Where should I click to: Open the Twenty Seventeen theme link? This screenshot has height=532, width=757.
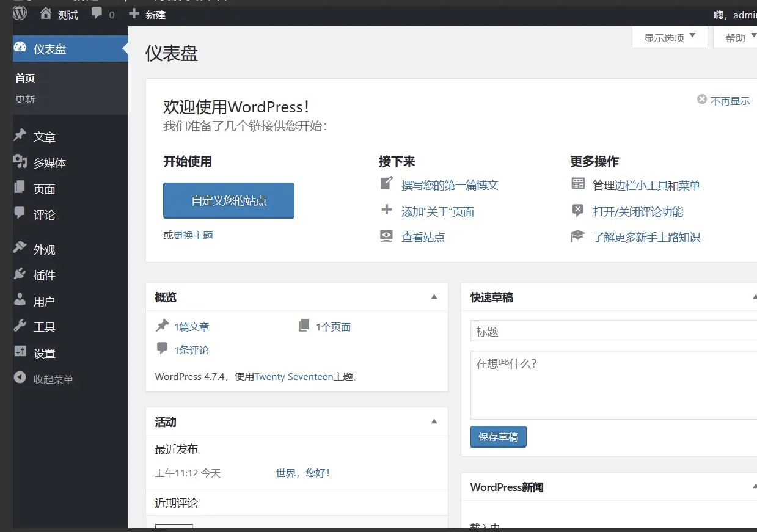point(294,376)
